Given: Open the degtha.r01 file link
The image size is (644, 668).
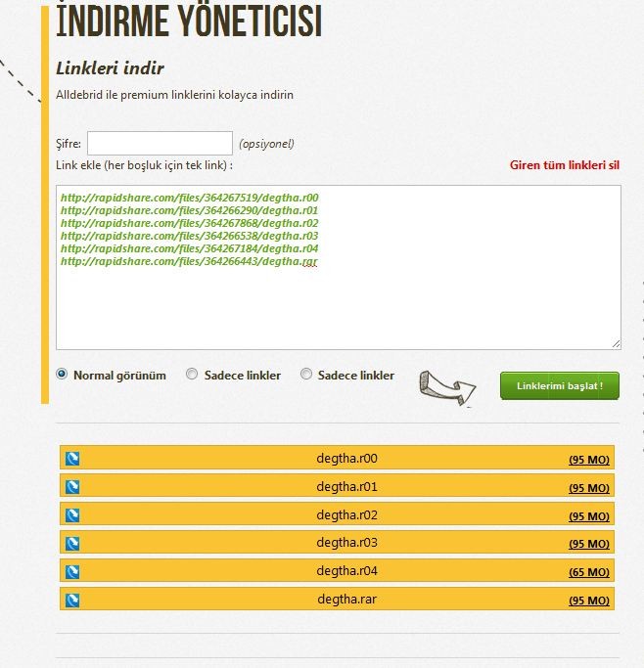Looking at the screenshot, I should point(346,486).
